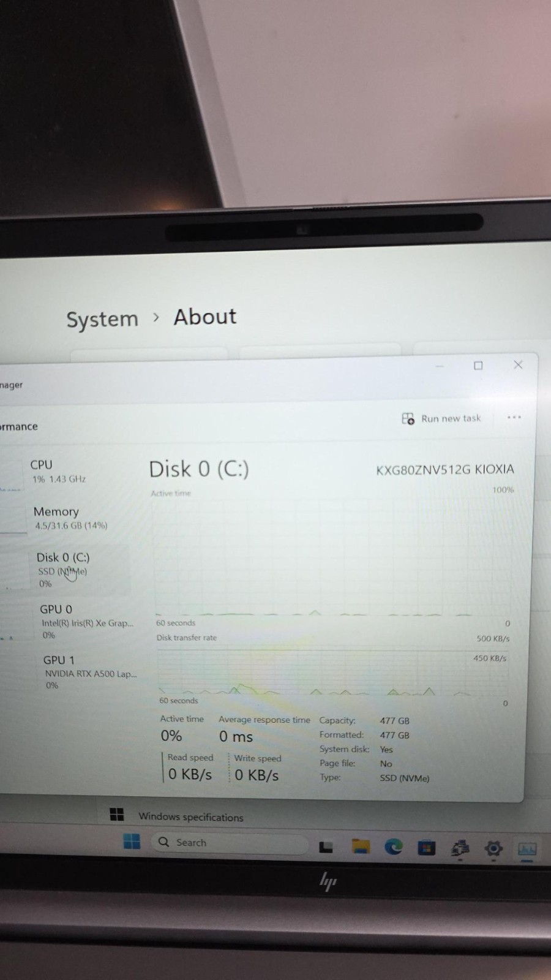Open Settings gear icon in taskbar
The height and width of the screenshot is (980, 551).
tap(493, 848)
